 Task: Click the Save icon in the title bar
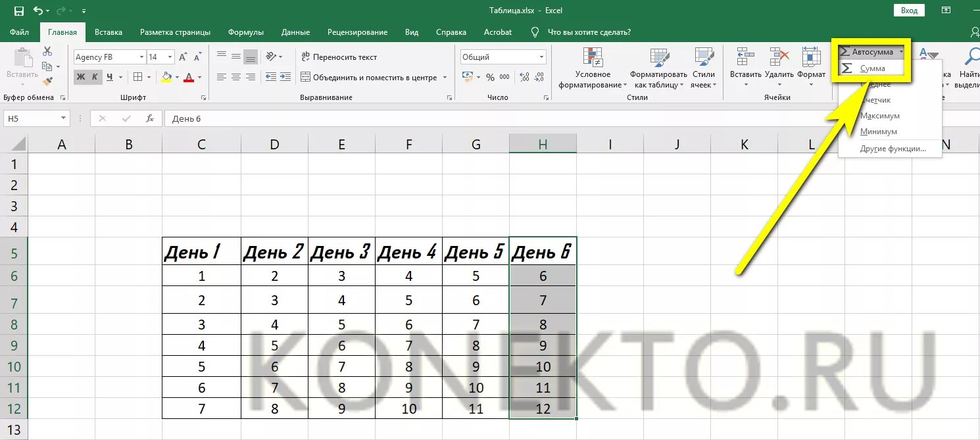[18, 11]
